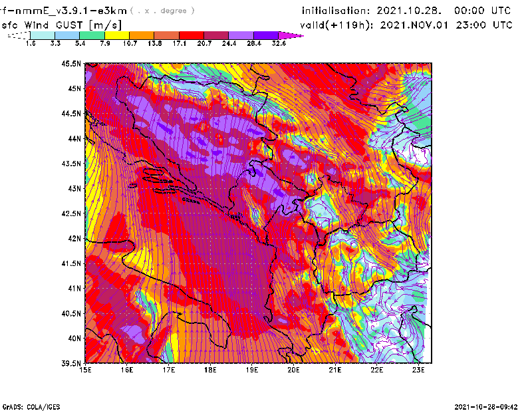
Task: Select the violet 28.4–32.6 legend swatch
Action: click(265, 35)
